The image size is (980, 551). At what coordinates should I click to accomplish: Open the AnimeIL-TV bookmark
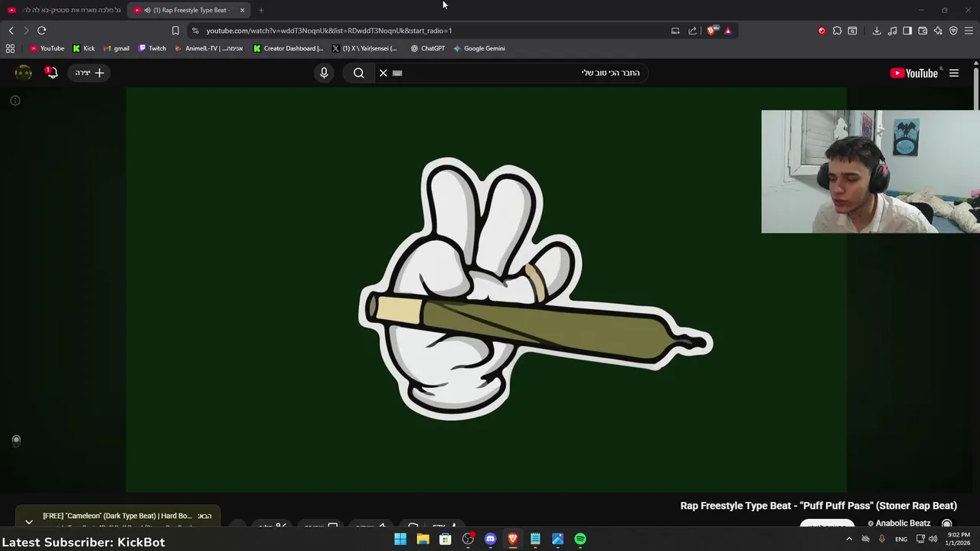[208, 48]
